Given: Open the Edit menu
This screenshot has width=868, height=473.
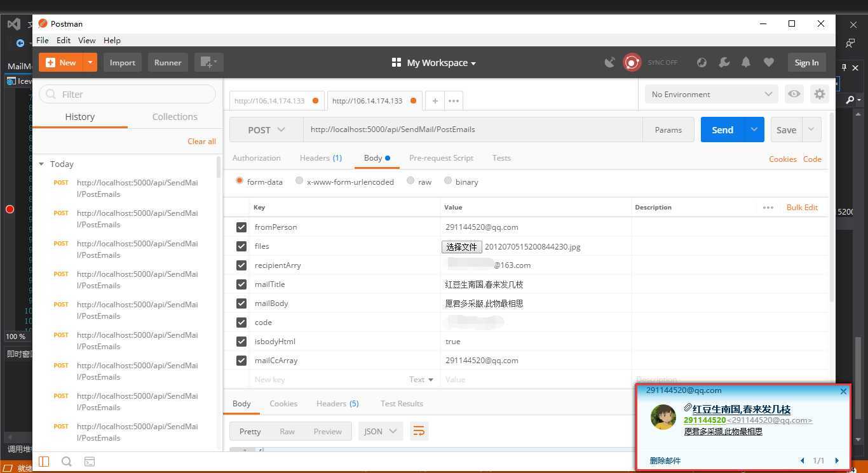Looking at the screenshot, I should (64, 40).
